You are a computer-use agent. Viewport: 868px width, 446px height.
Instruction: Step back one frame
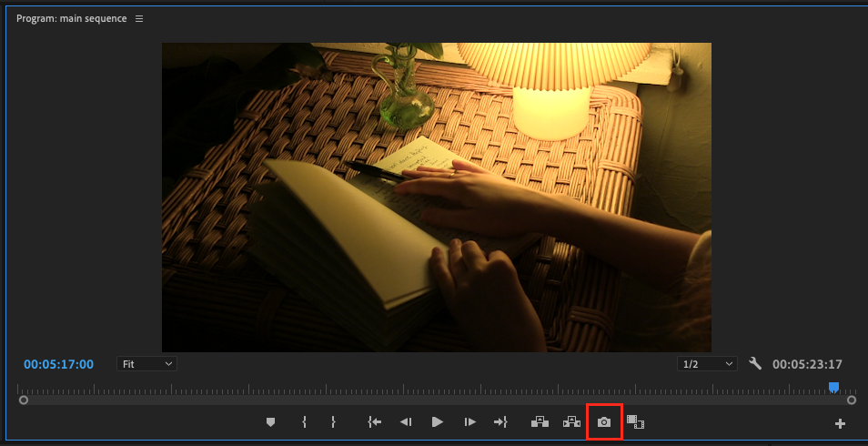pyautogui.click(x=406, y=422)
